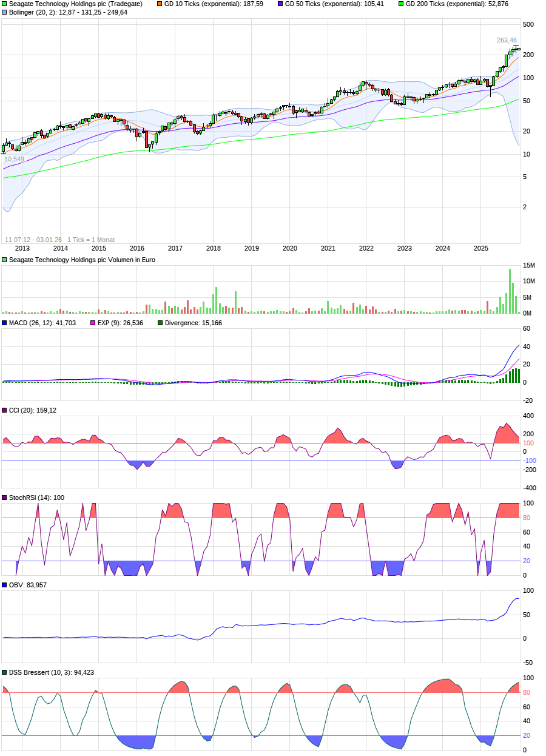
Task: Click the 2018 year label on time axis
Action: (213, 248)
